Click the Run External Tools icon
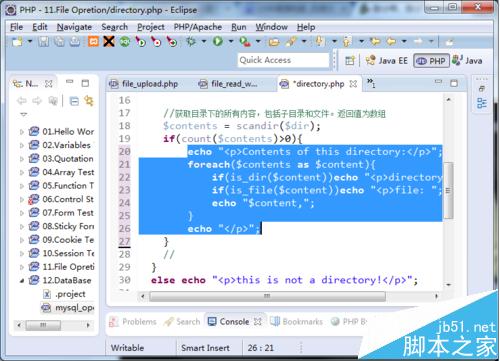Image resolution: width=500 pixels, height=361 pixels. coord(245,42)
